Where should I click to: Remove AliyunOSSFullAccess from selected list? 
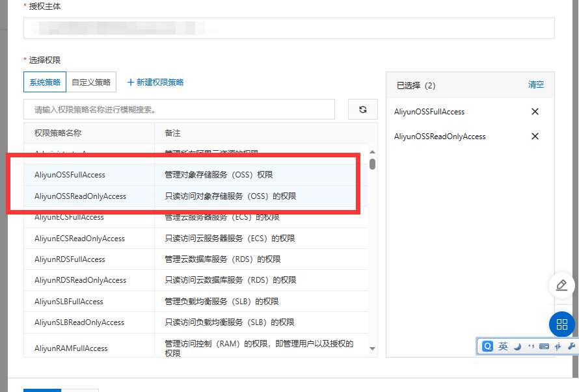(x=535, y=112)
